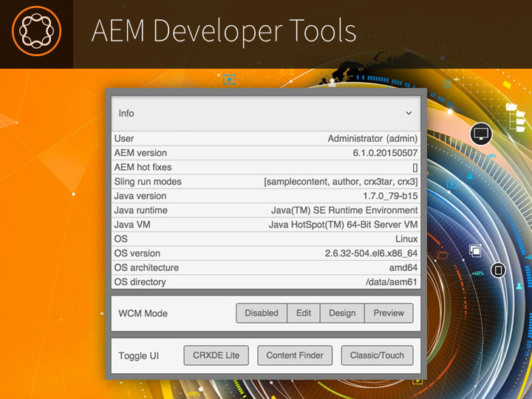Viewport: 532px width, 399px height.
Task: Click the Linux OS value
Action: [x=406, y=239]
